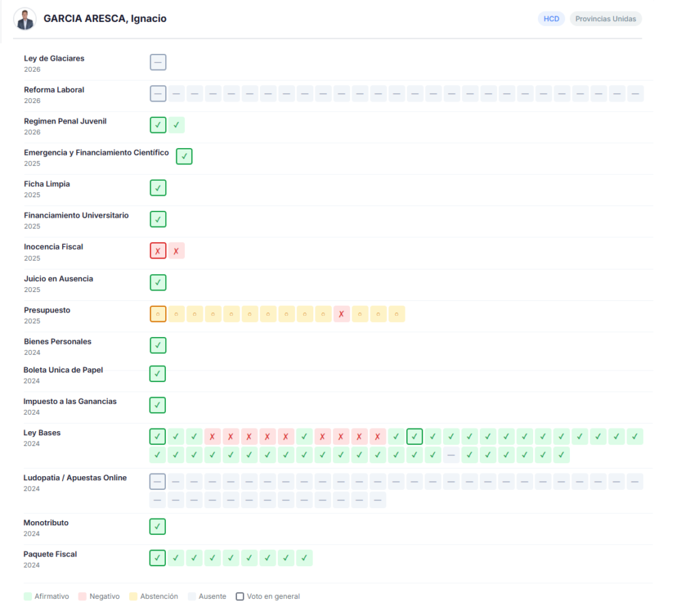Open the Ley Bases law title
Image resolution: width=699 pixels, height=616 pixels.
point(42,432)
